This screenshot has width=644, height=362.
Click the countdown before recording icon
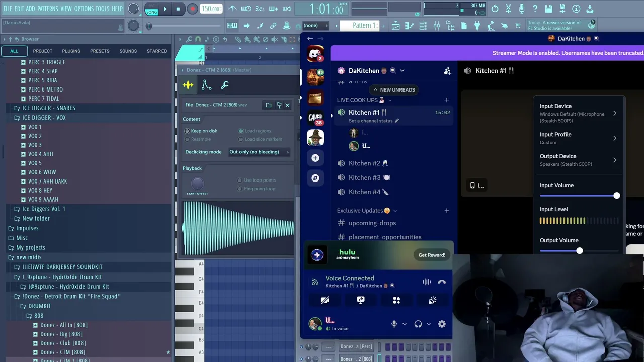tap(260, 9)
